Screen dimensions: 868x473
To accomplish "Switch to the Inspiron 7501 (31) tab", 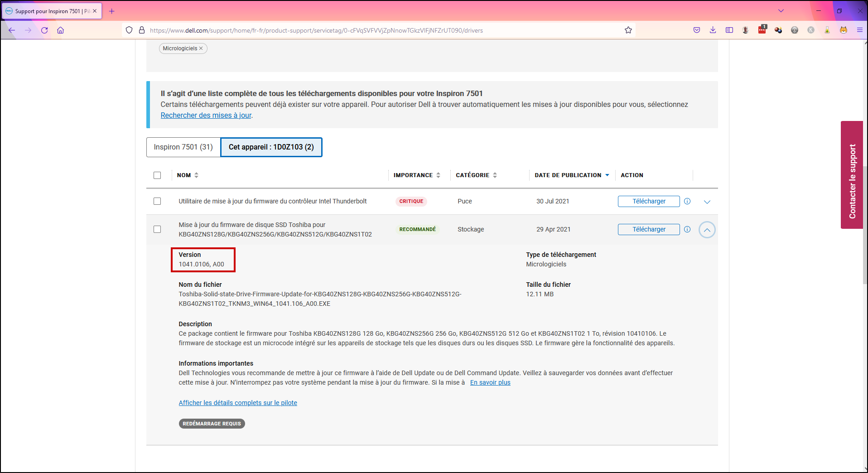I will point(183,147).
